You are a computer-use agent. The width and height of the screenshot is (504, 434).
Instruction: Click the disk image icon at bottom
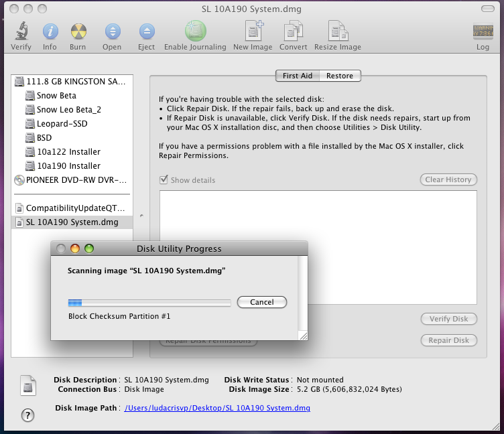[28, 385]
